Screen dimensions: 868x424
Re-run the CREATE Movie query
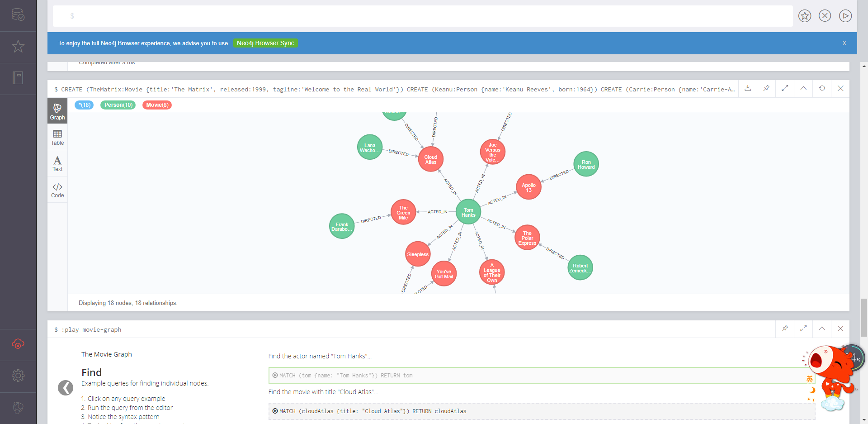click(822, 89)
